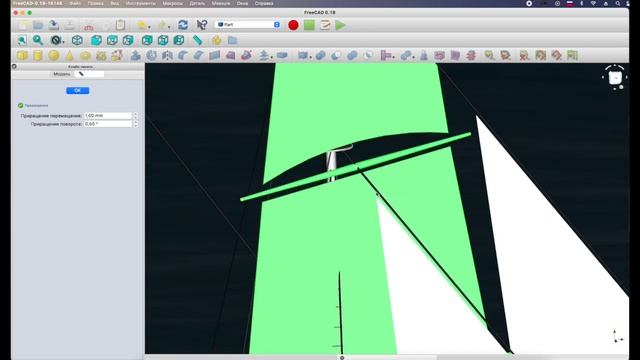Select the Revolve tool icon
This screenshot has width=640, height=360.
[151, 55]
